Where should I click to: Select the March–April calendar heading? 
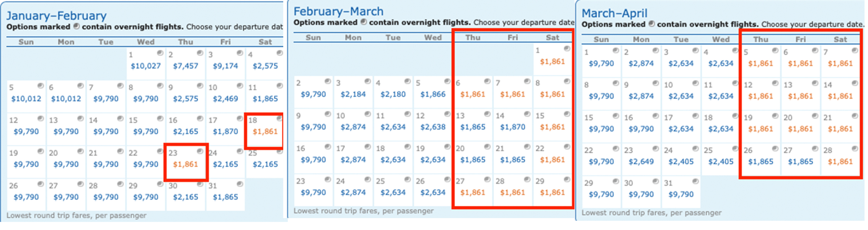(614, 13)
